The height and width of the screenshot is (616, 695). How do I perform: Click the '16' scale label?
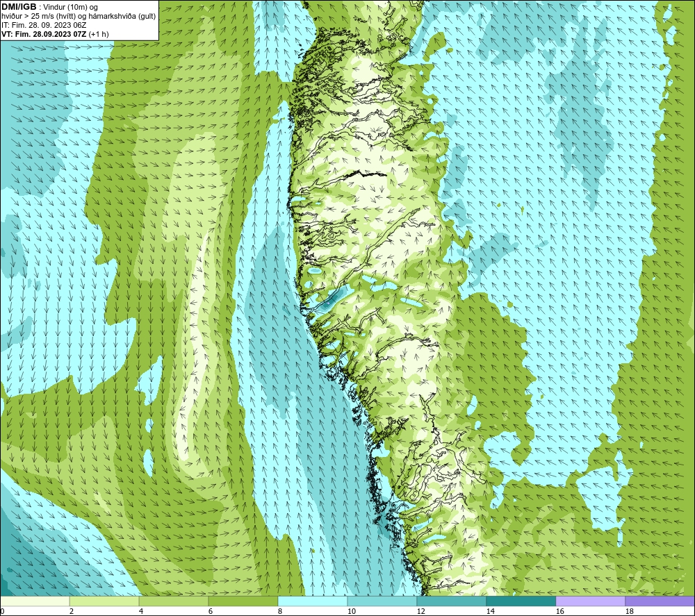coord(559,611)
